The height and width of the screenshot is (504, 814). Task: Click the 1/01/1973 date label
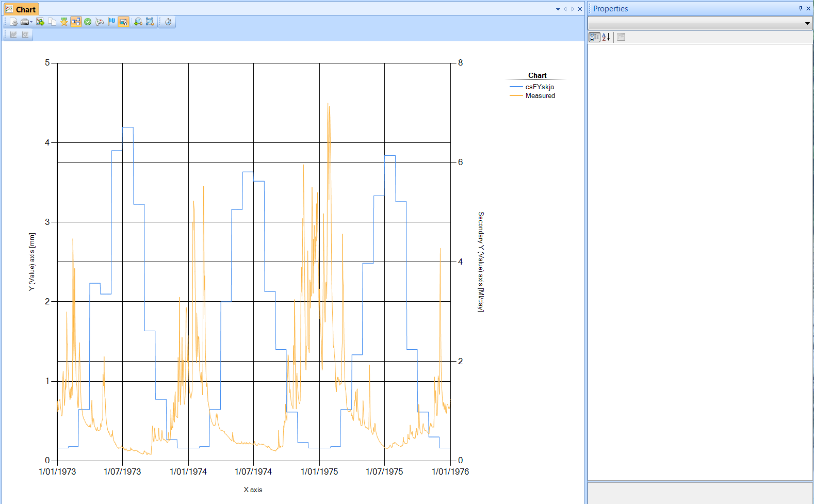click(57, 472)
